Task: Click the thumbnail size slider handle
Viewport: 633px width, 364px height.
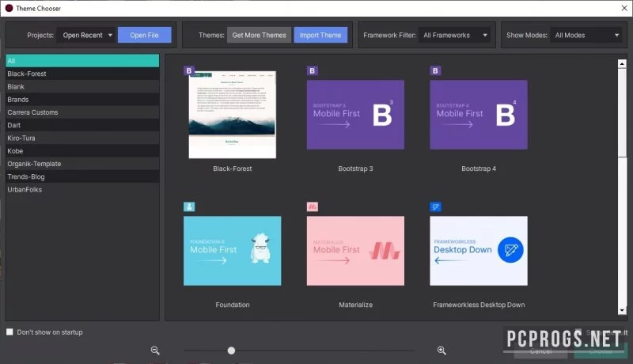Action: point(231,351)
